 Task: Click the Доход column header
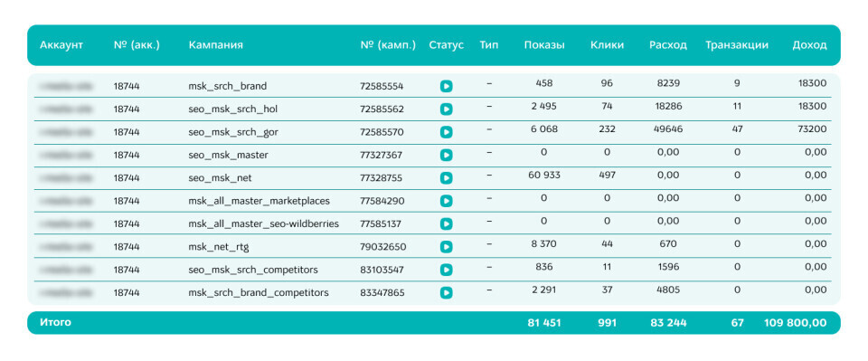[809, 45]
